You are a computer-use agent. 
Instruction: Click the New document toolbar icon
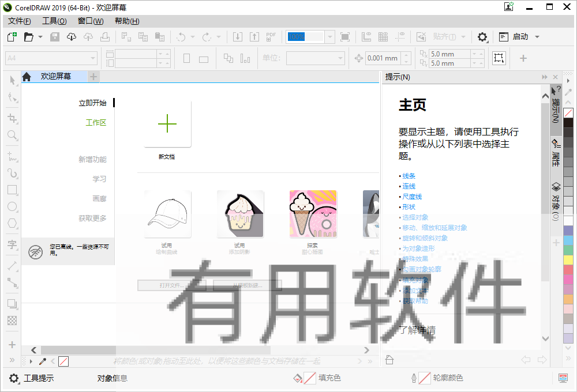pos(12,37)
